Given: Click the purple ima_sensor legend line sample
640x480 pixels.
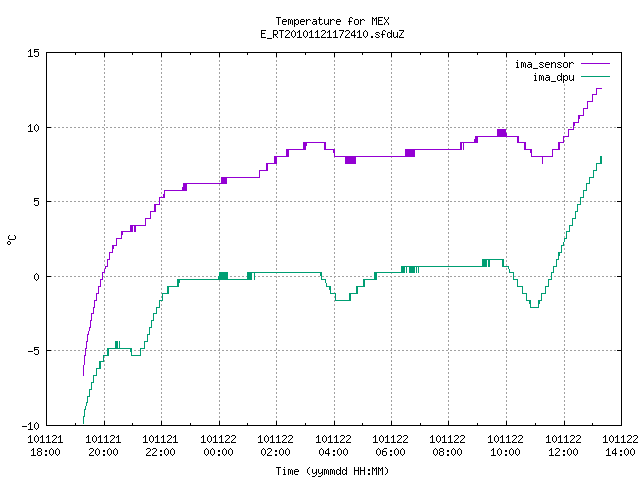Looking at the screenshot, I should [x=595, y=64].
